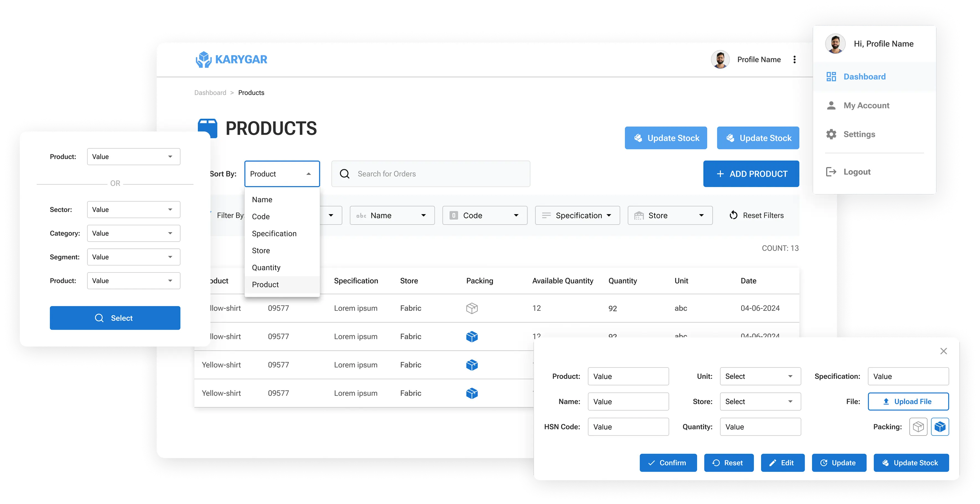
Task: Open the Sort By Product dropdown
Action: (x=282, y=174)
